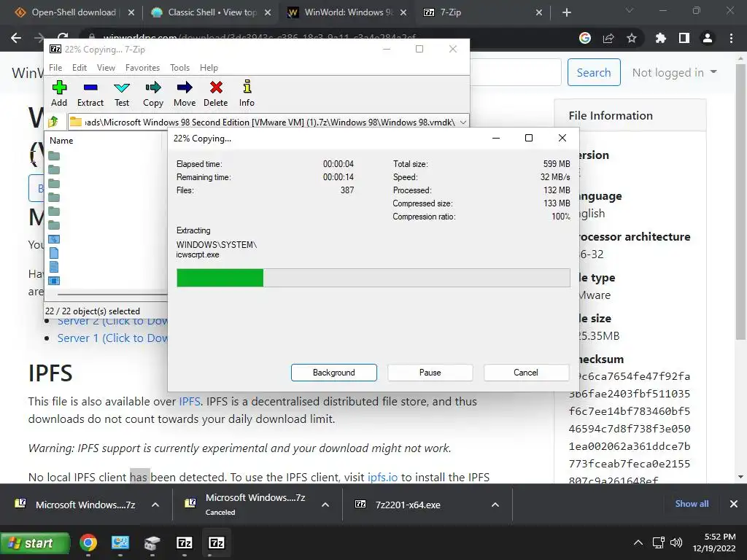Open the 7z2201-x64.exe downloaded file

point(408,505)
